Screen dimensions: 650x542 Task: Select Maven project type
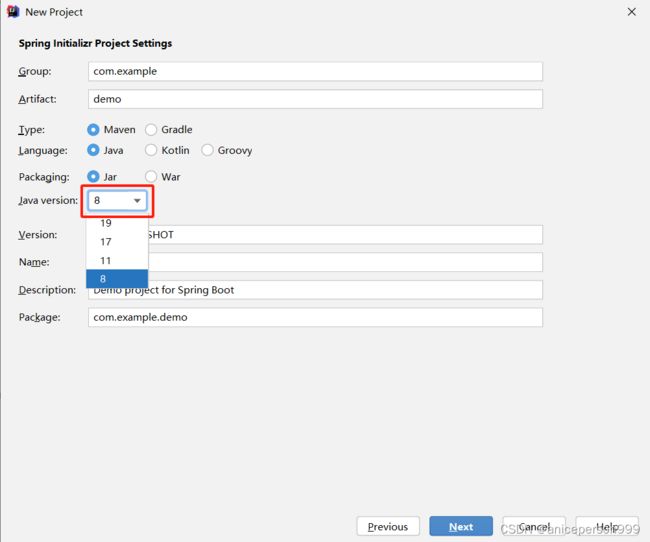[93, 130]
